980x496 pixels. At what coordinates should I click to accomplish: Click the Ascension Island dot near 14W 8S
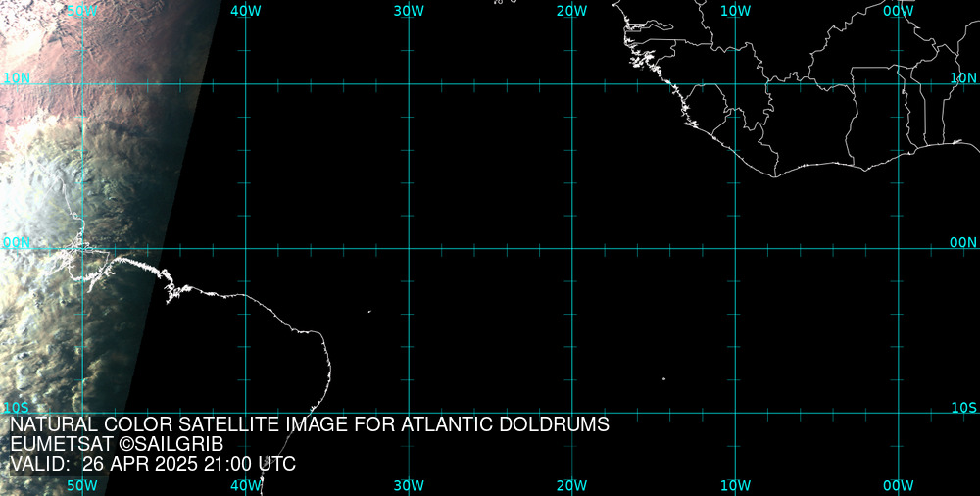coord(663,378)
